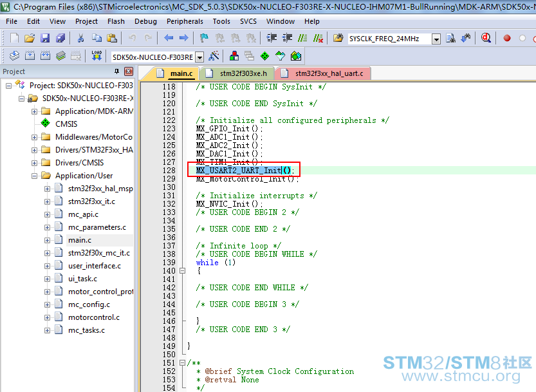The width and height of the screenshot is (536, 392).
Task: Open the Flash menu
Action: (x=116, y=21)
